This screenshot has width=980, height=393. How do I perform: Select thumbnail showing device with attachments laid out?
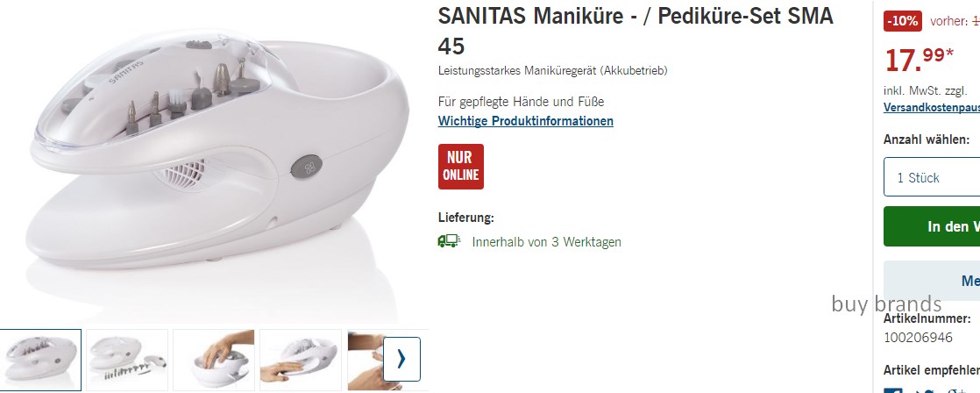(127, 360)
